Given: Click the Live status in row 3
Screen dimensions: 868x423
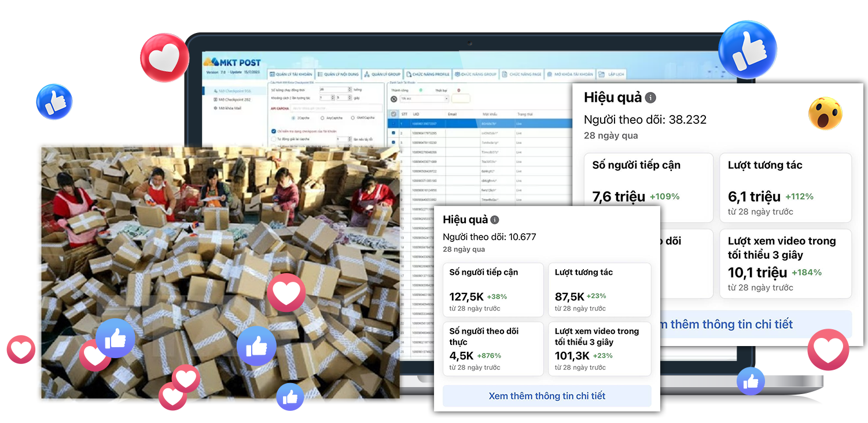Looking at the screenshot, I should 518,142.
